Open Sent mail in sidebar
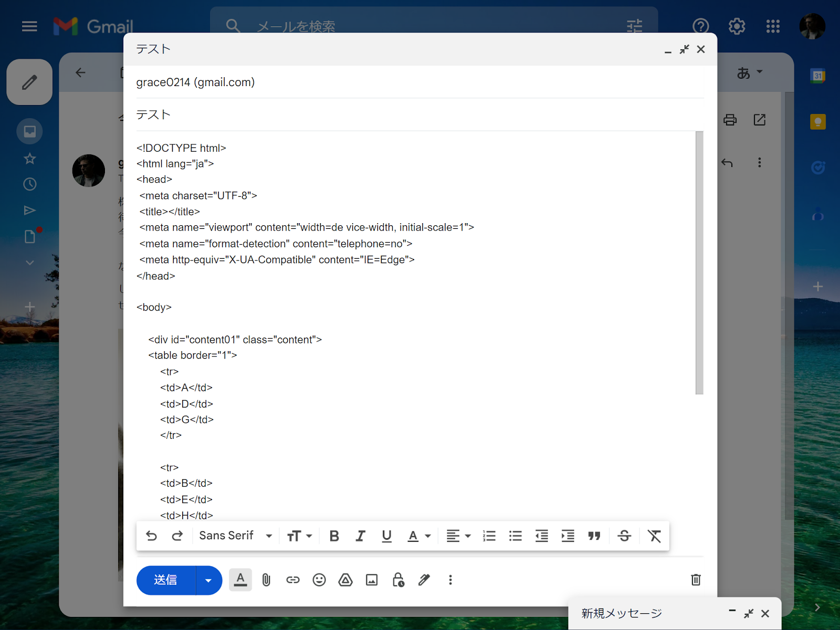Image resolution: width=840 pixels, height=630 pixels. pos(29,211)
